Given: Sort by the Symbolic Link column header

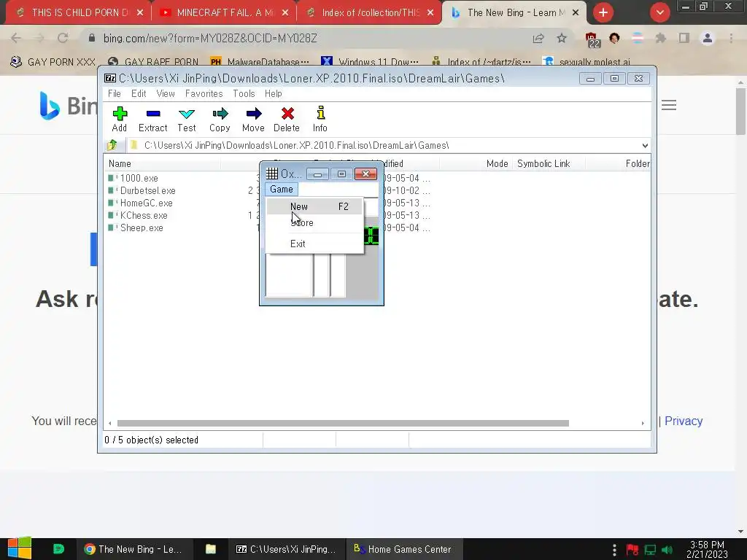Looking at the screenshot, I should (549, 164).
